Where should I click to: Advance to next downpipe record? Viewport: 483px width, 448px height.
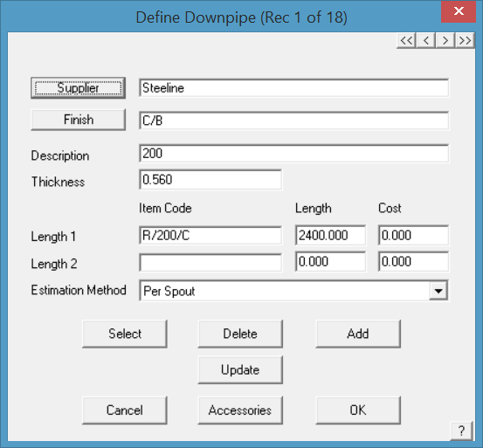(445, 40)
